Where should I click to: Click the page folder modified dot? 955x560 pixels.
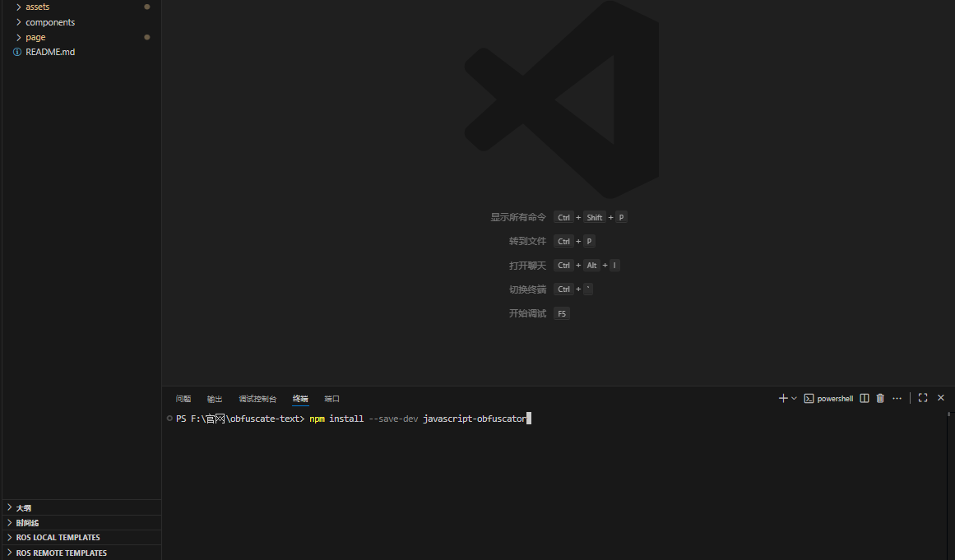[146, 37]
